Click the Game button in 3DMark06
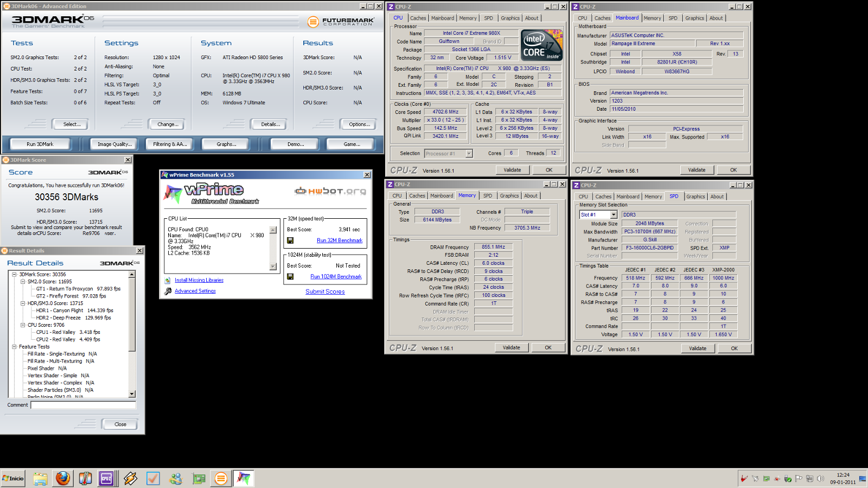The image size is (868, 488). point(351,144)
